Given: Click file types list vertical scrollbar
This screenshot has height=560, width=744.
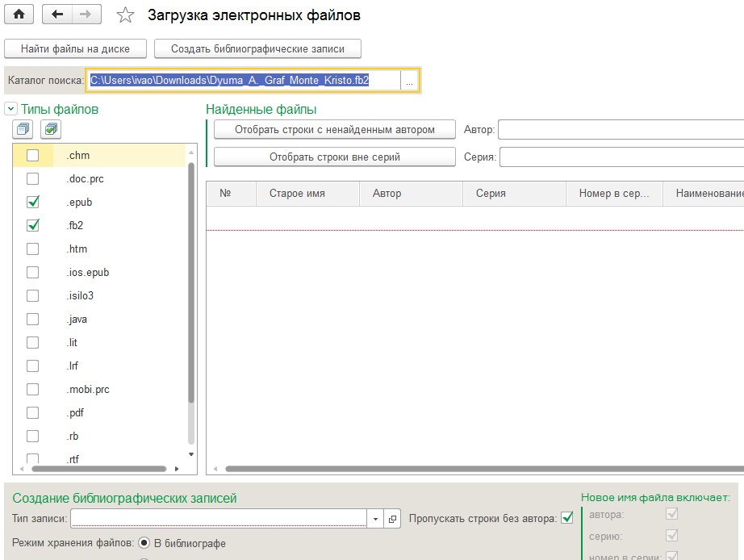Looking at the screenshot, I should coord(191,282).
